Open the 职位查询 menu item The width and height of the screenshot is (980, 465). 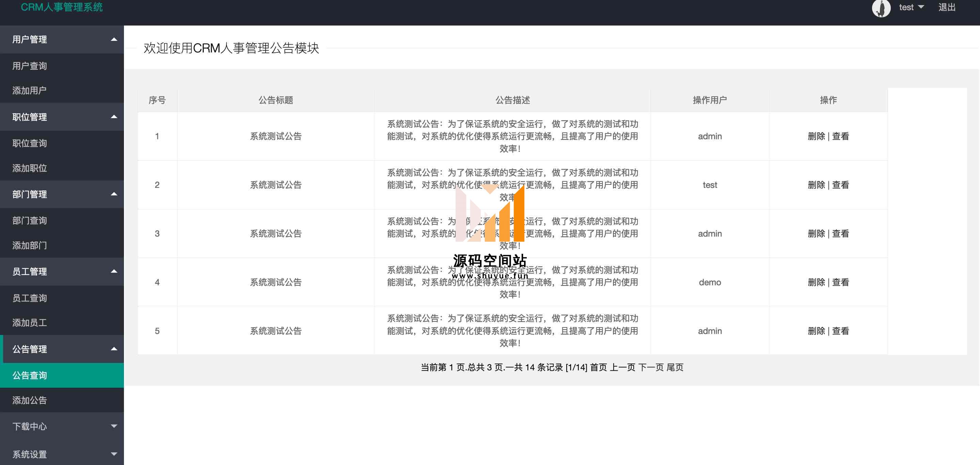pyautogui.click(x=62, y=143)
